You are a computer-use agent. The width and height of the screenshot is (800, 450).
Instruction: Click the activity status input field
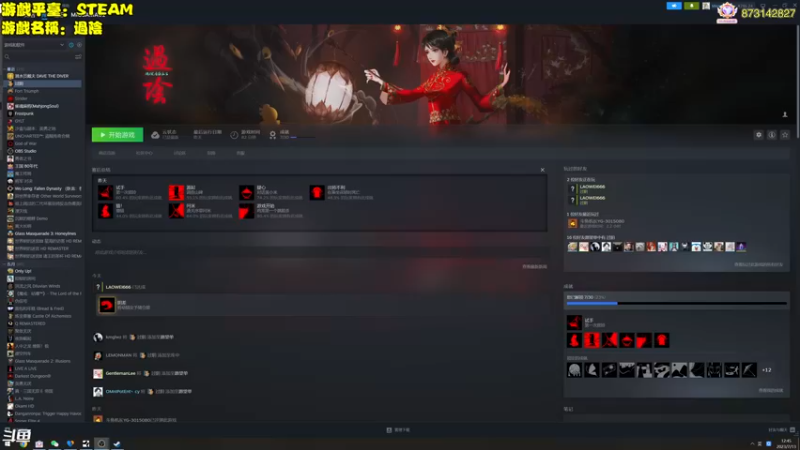320,252
